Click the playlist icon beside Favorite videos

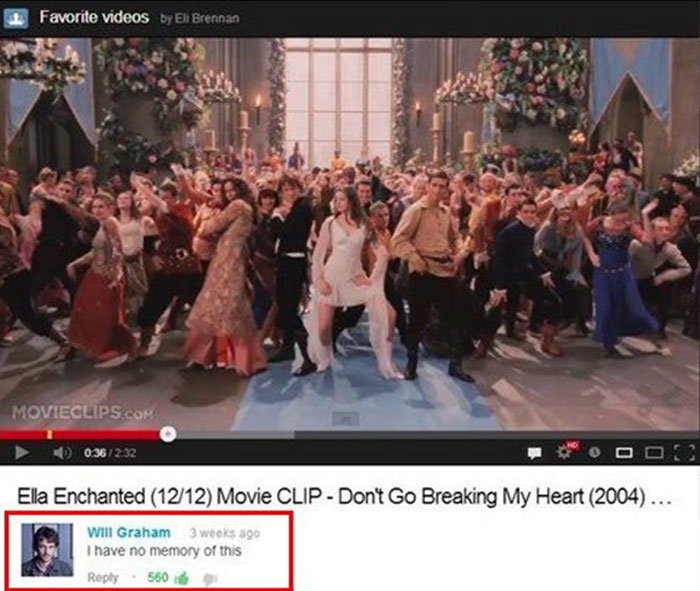16,18
